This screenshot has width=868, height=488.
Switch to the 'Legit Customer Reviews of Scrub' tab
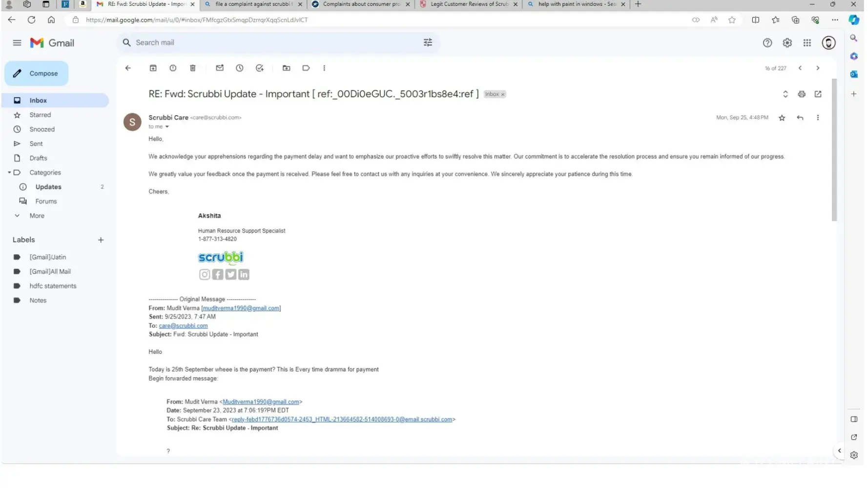(469, 4)
